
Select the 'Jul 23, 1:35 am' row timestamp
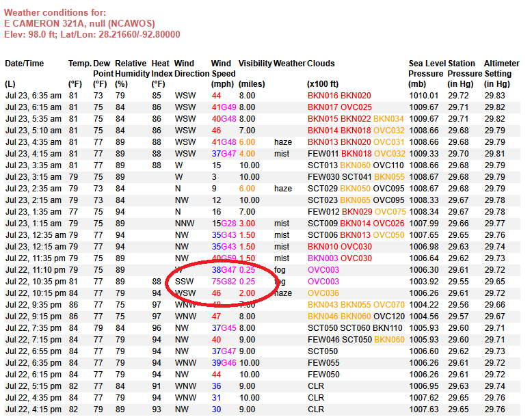point(34,212)
